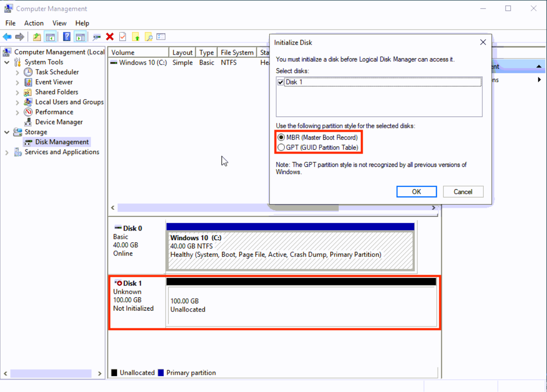Select Windows 10 (C:) partition on Disk 0
This screenshot has width=547, height=392.
click(x=290, y=250)
